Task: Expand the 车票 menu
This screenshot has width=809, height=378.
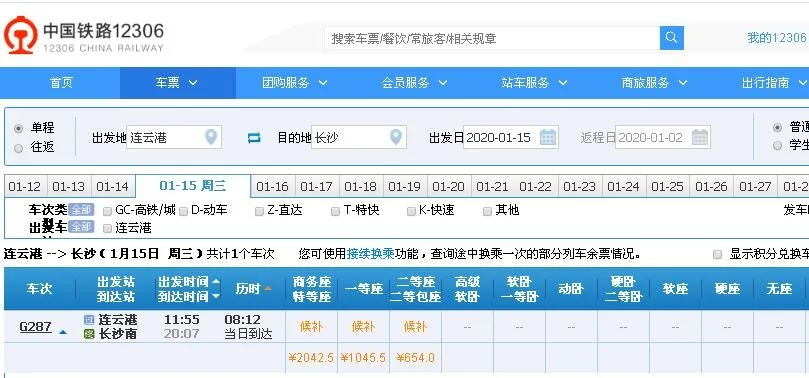Action: click(177, 83)
